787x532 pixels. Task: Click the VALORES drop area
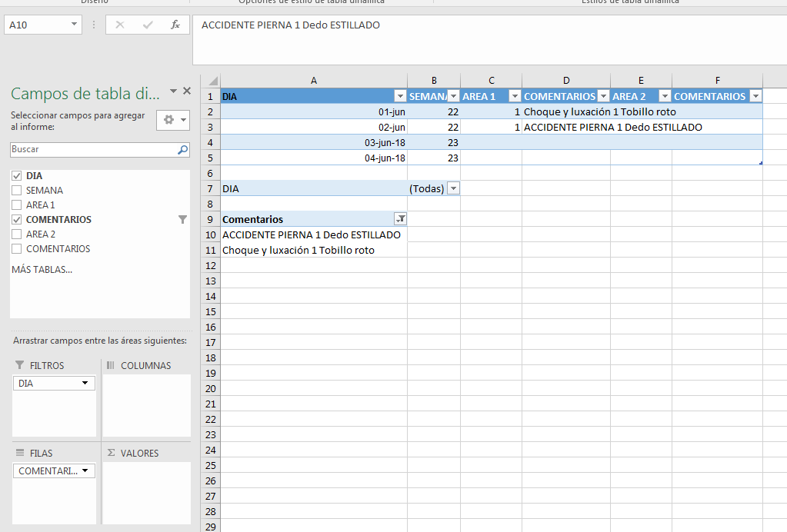pos(147,493)
